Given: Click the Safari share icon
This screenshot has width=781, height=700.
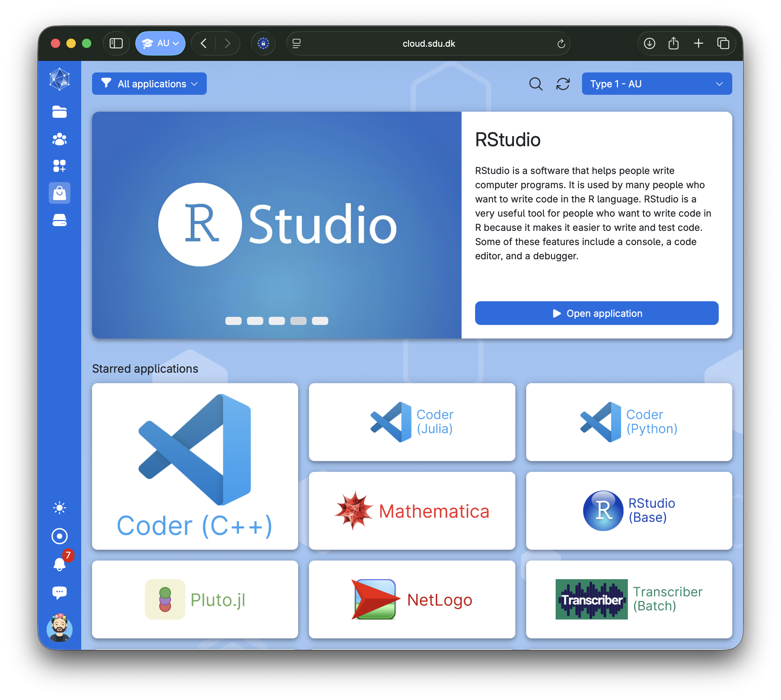Looking at the screenshot, I should point(673,43).
